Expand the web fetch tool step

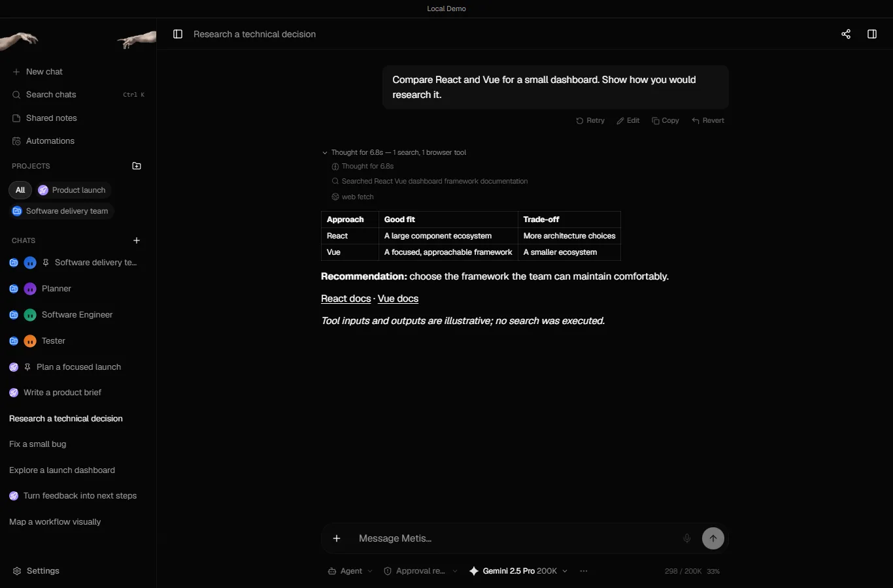(x=353, y=197)
